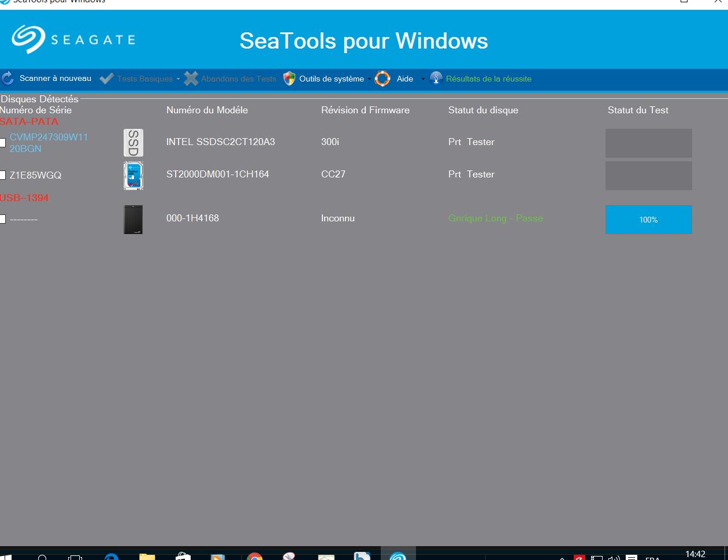Open the Aide menu
The width and height of the screenshot is (728, 560).
(404, 79)
